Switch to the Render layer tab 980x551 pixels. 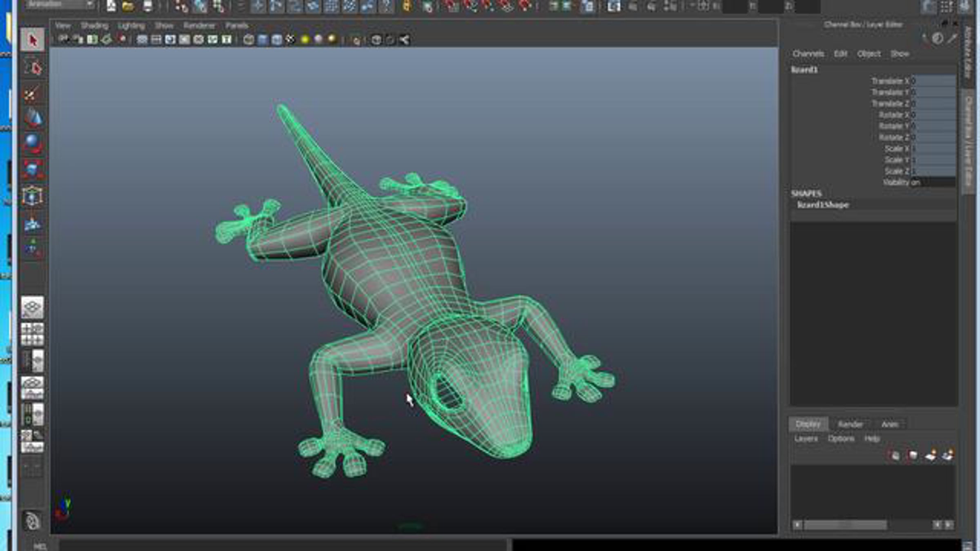pos(850,424)
